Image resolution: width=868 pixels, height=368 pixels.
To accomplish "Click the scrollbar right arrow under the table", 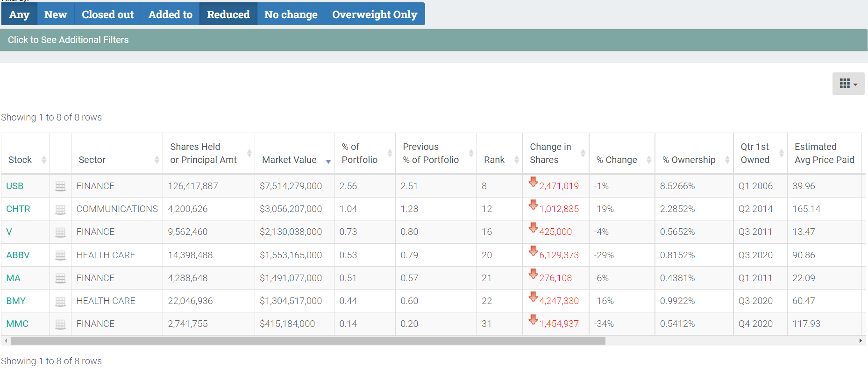I will point(861,341).
